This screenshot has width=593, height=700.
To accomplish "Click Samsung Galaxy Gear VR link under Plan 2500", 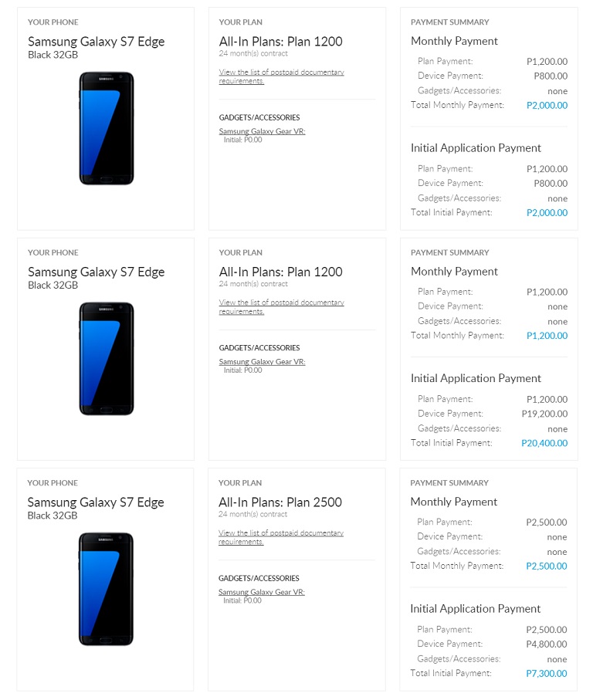I will point(262,592).
